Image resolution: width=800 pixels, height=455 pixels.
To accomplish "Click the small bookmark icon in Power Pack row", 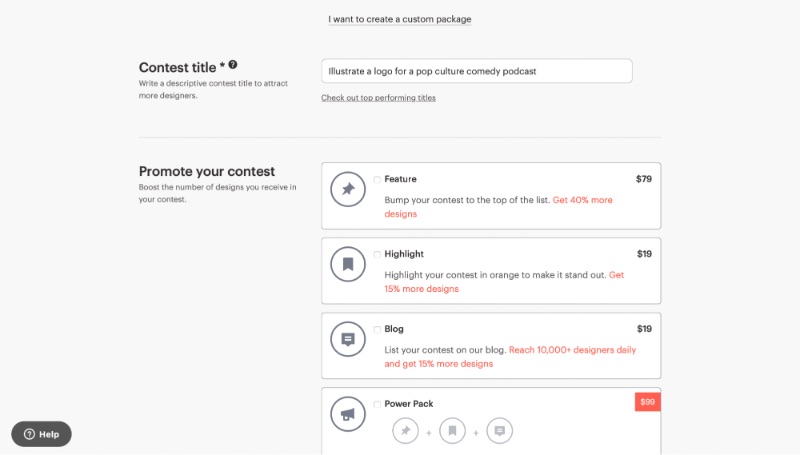I will (453, 431).
